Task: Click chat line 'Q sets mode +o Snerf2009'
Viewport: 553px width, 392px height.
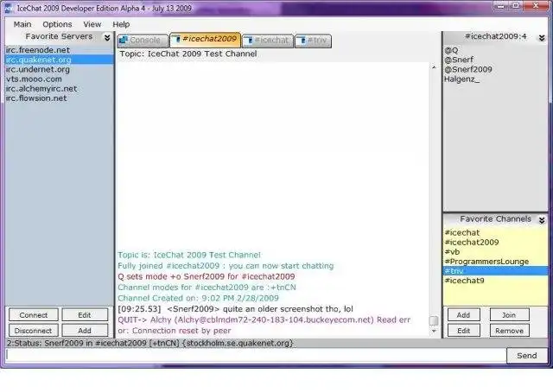Action: click(x=207, y=276)
